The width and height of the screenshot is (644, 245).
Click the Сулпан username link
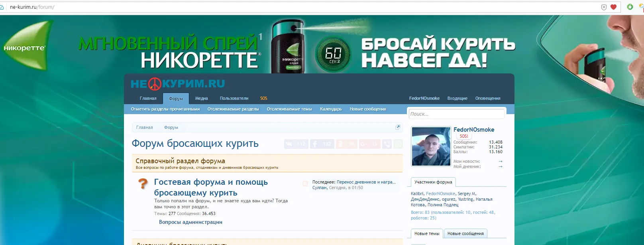(320, 188)
